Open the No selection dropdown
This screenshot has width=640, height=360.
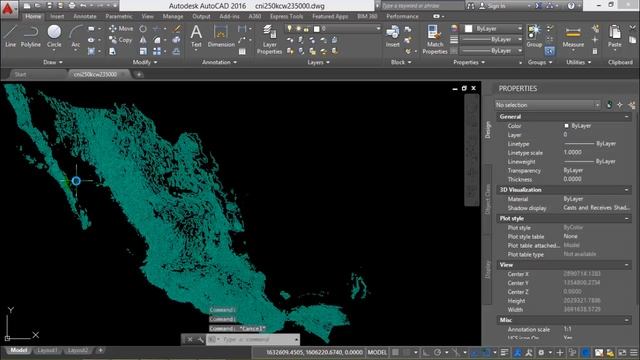click(x=547, y=105)
